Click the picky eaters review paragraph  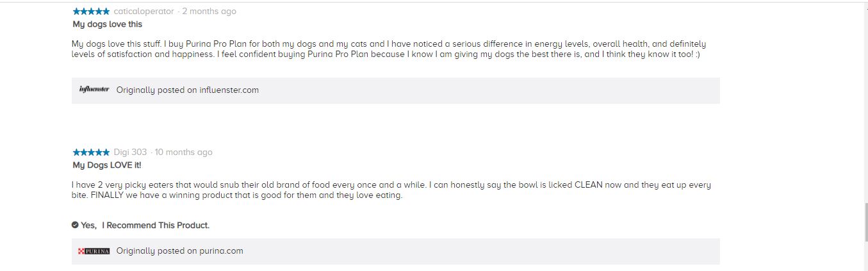(x=391, y=190)
